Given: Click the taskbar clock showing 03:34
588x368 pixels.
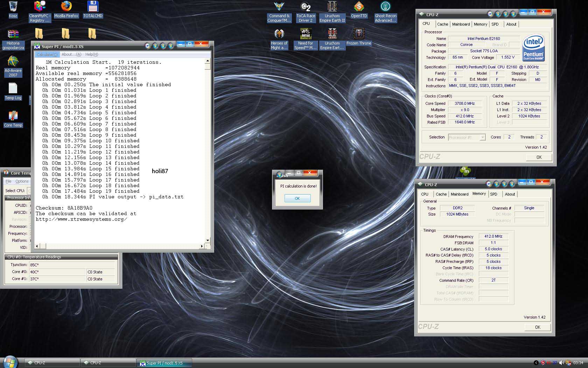Looking at the screenshot, I should [578, 363].
